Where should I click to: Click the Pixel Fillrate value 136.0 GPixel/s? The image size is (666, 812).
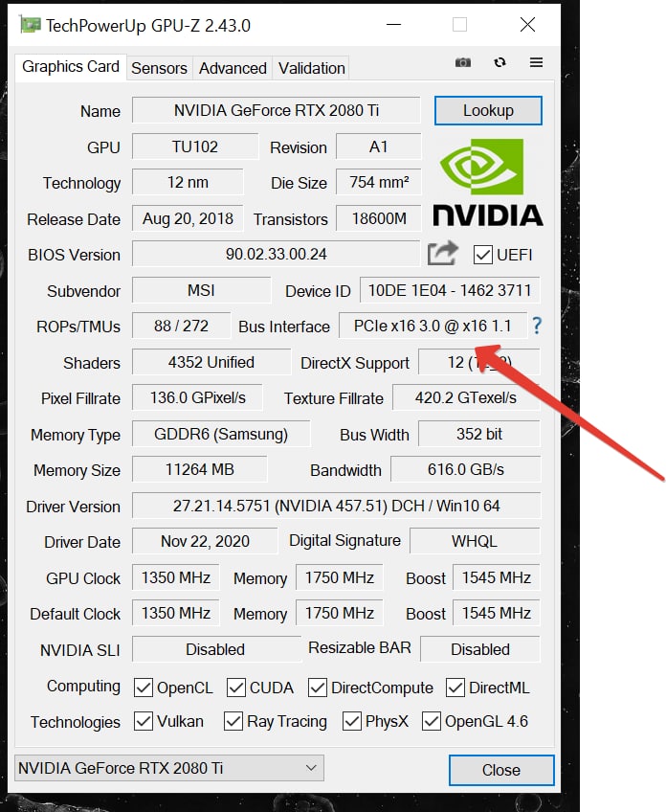(x=198, y=397)
